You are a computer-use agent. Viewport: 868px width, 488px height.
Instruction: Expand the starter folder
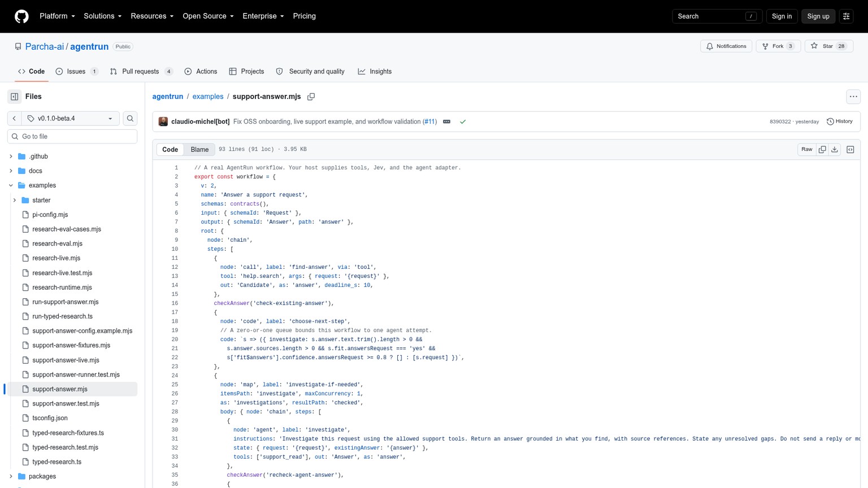[x=15, y=201]
